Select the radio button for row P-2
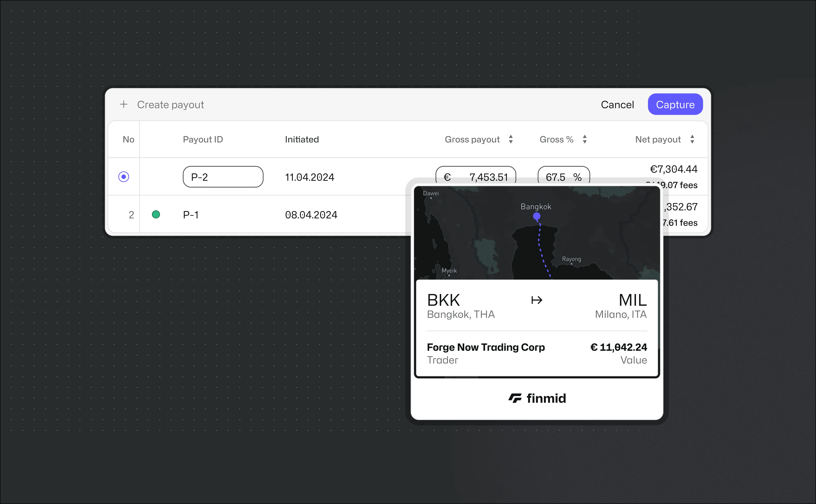Image resolution: width=816 pixels, height=504 pixels. point(124,177)
